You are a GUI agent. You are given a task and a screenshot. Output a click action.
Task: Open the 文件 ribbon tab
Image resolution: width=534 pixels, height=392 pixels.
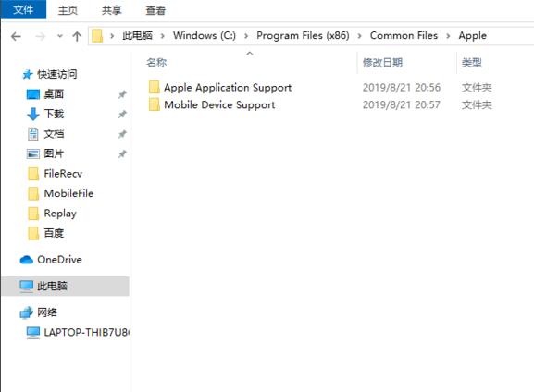point(23,9)
